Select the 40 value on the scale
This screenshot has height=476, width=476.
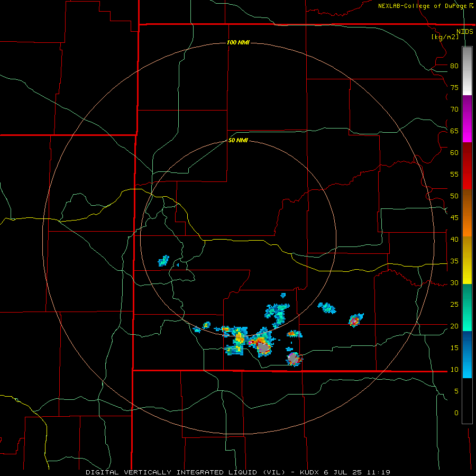click(454, 240)
